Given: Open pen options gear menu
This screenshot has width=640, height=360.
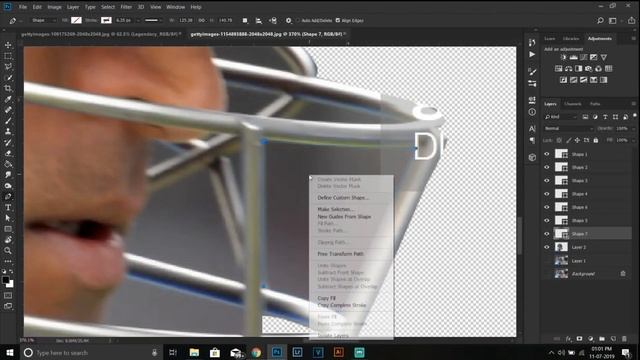Looking at the screenshot, I should [289, 20].
